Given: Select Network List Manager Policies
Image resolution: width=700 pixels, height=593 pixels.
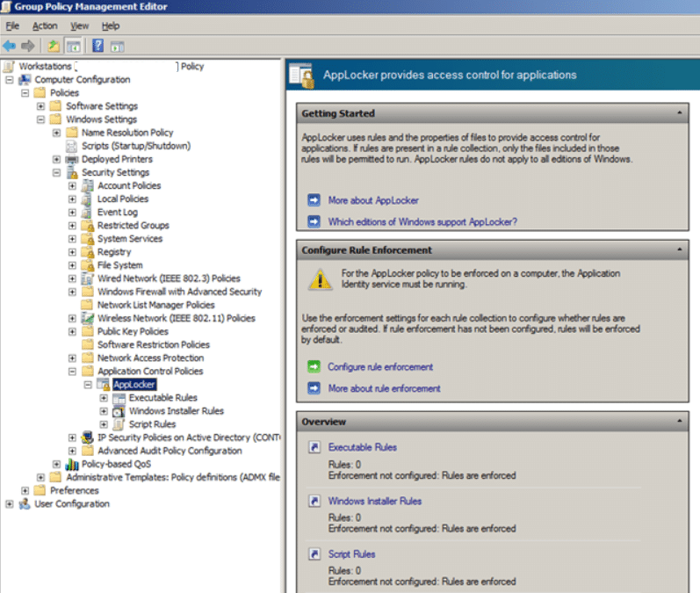Looking at the screenshot, I should coord(155,305).
